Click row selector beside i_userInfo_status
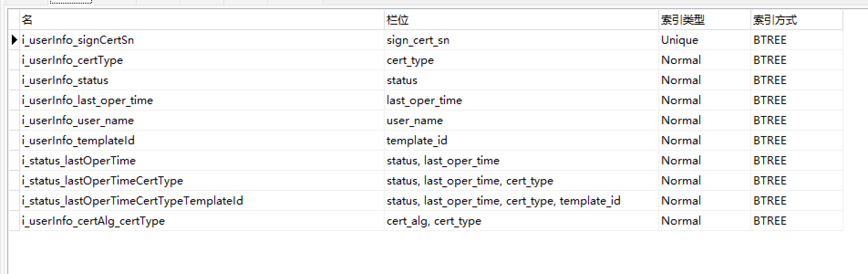 pos(14,80)
